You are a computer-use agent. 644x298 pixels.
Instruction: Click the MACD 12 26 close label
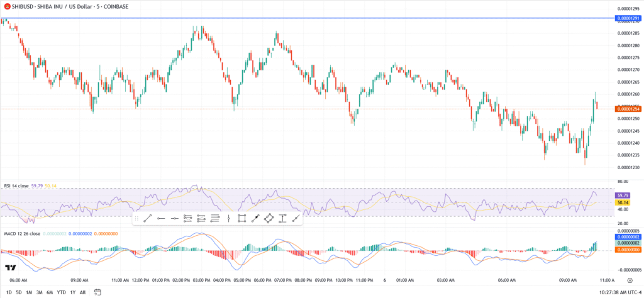pyautogui.click(x=23, y=233)
